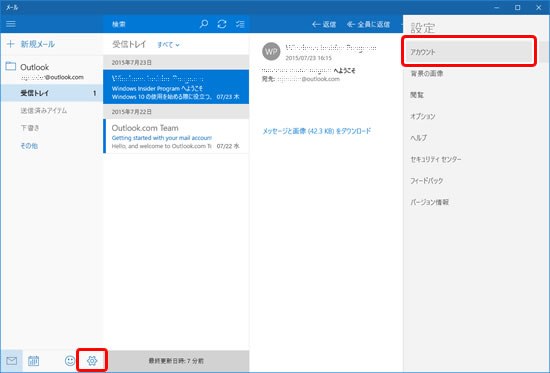Select the オプション settings item
Screen dimensions: 550x373
tap(423, 116)
